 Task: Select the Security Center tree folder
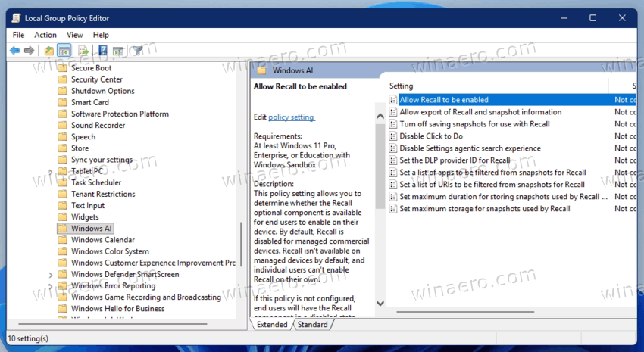(96, 79)
